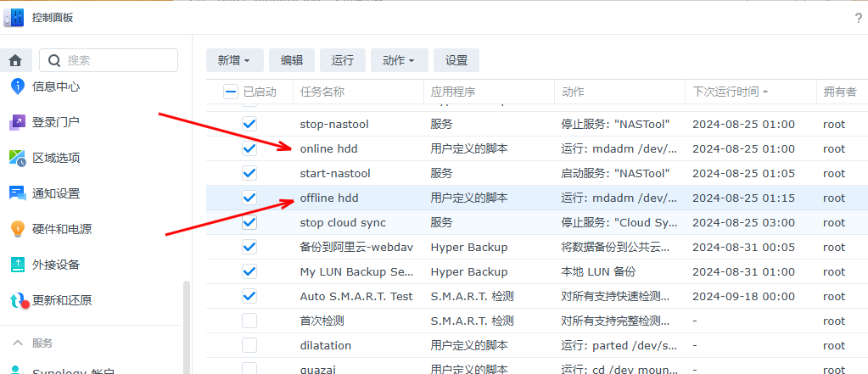The height and width of the screenshot is (374, 868).
Task: Toggle the enabled-all header checkbox
Action: point(231,92)
